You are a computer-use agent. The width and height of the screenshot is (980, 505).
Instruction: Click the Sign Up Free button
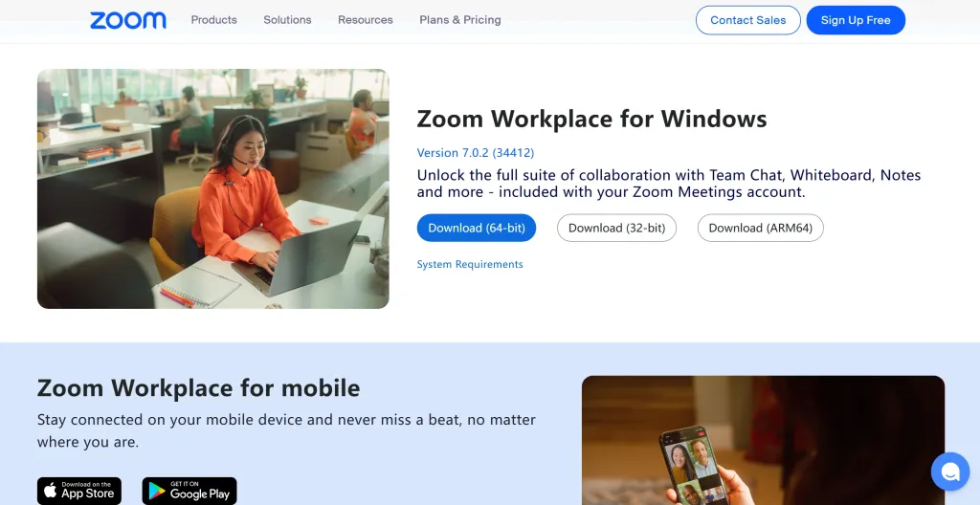[x=856, y=20]
